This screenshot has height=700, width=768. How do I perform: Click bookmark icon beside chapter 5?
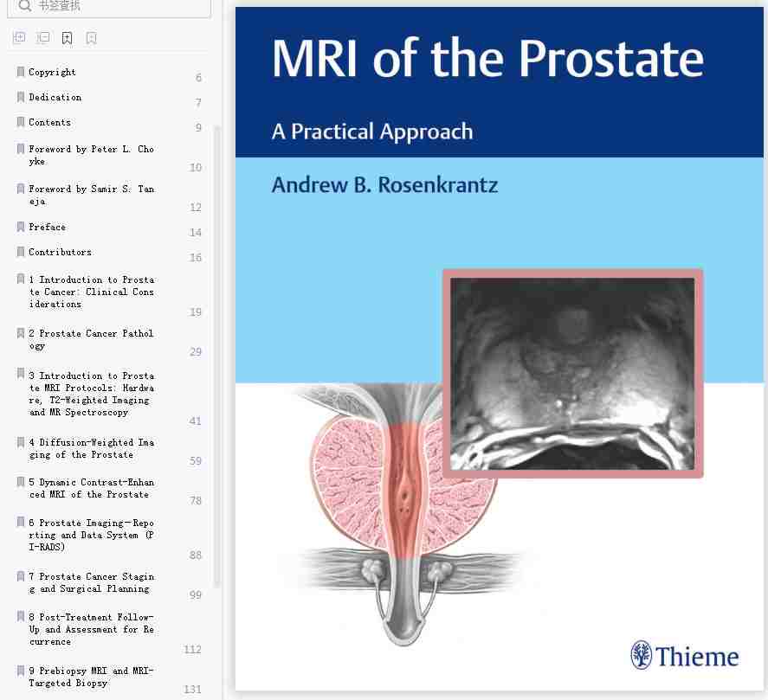click(21, 482)
